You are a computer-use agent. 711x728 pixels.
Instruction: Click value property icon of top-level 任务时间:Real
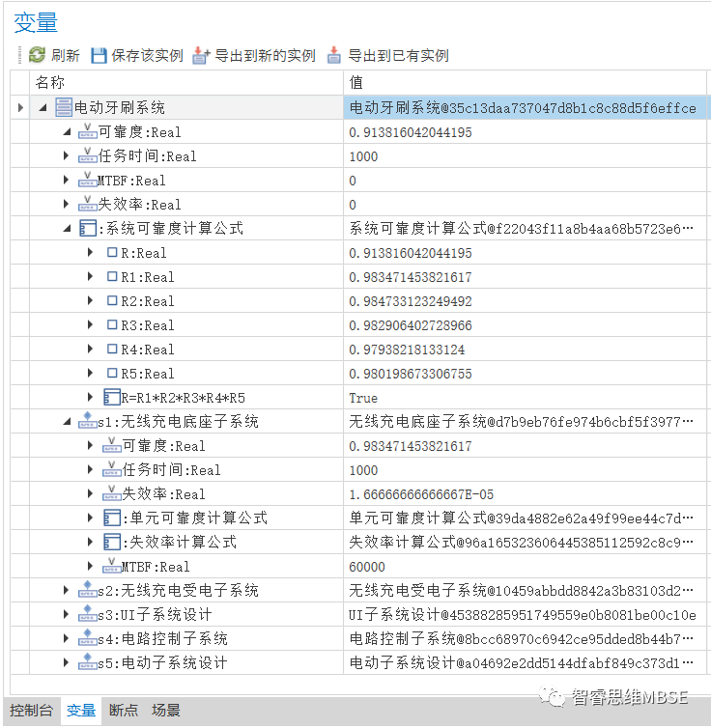coord(87,156)
